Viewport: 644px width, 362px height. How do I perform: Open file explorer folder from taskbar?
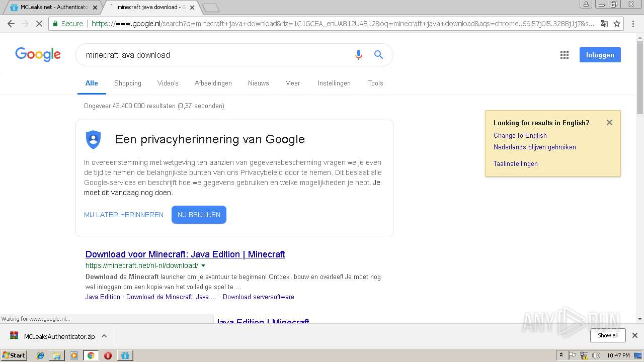(x=57, y=355)
